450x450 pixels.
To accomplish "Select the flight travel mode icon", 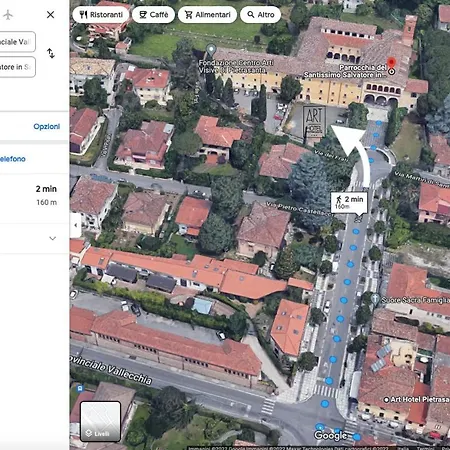I will click(x=8, y=15).
